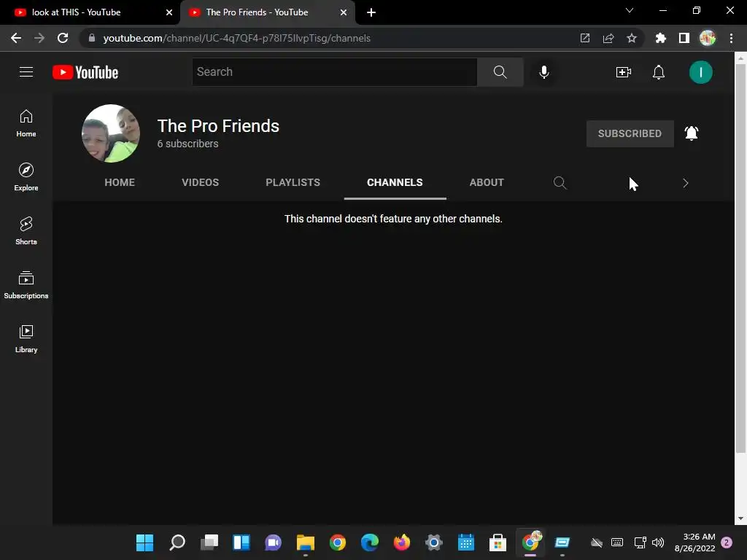
Task: Close the 'look at THIS - YouTube' tab
Action: (169, 12)
